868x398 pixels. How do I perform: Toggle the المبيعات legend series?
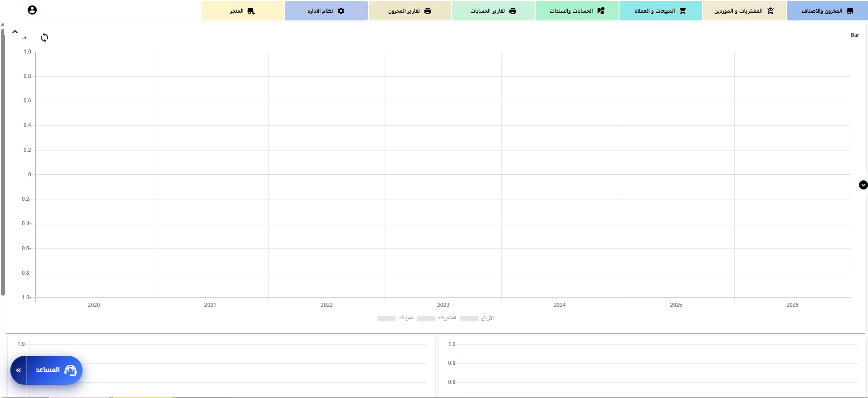pos(395,318)
